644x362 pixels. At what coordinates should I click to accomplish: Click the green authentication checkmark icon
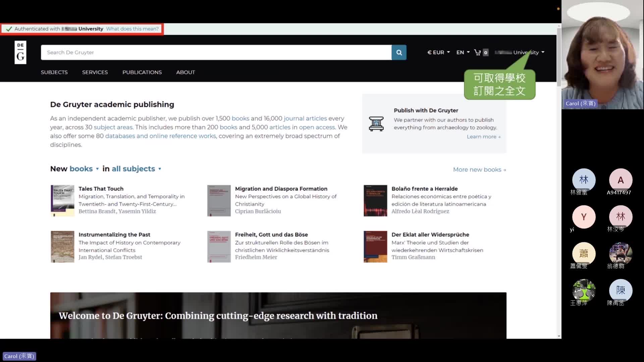(9, 29)
